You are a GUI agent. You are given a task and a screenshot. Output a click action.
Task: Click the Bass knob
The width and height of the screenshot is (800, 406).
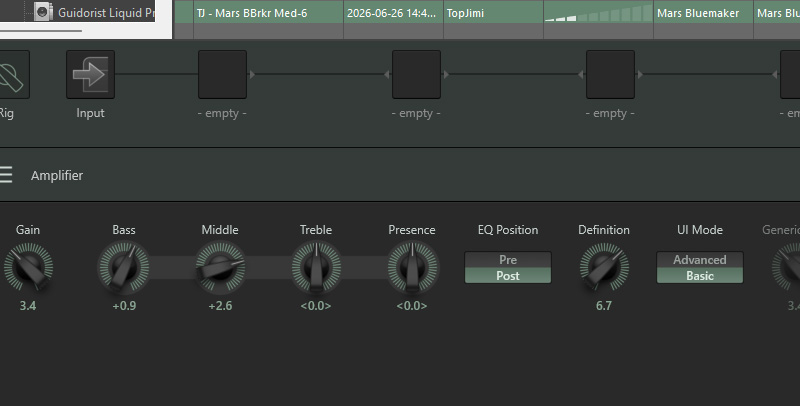[124, 267]
